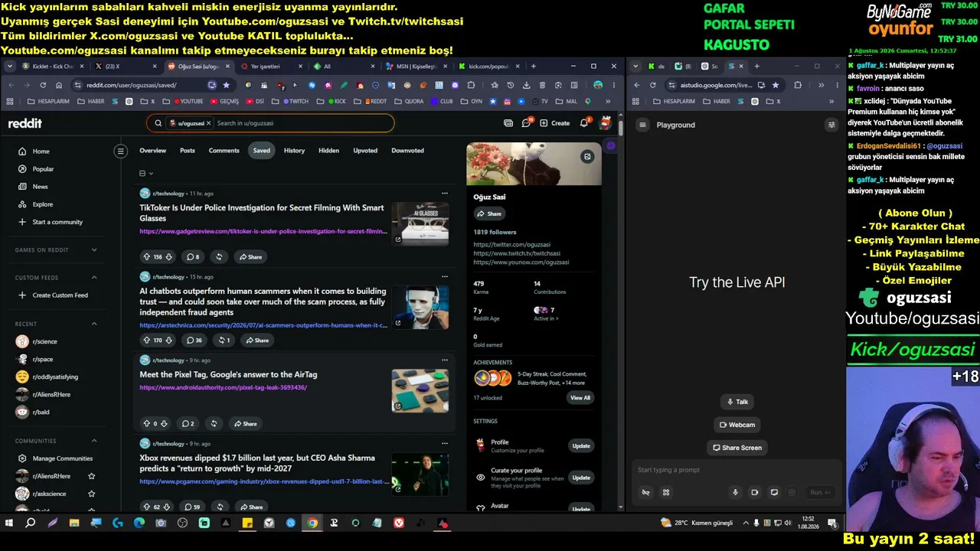Click the Share Screen button
The width and height of the screenshot is (980, 551).
[737, 448]
